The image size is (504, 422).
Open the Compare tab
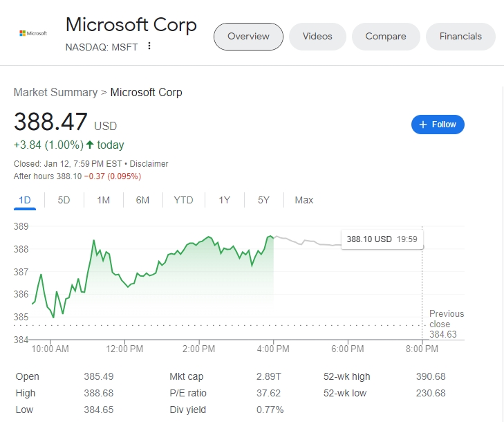pyautogui.click(x=385, y=36)
